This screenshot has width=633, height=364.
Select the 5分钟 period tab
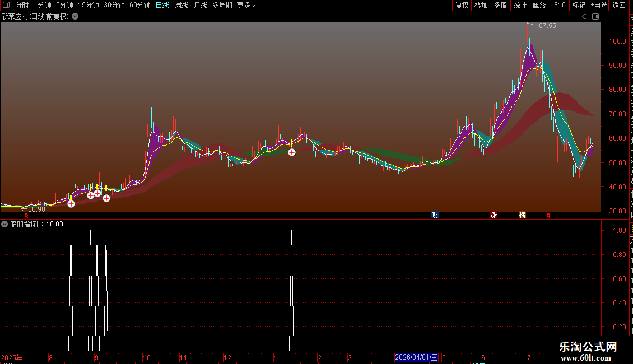point(64,5)
